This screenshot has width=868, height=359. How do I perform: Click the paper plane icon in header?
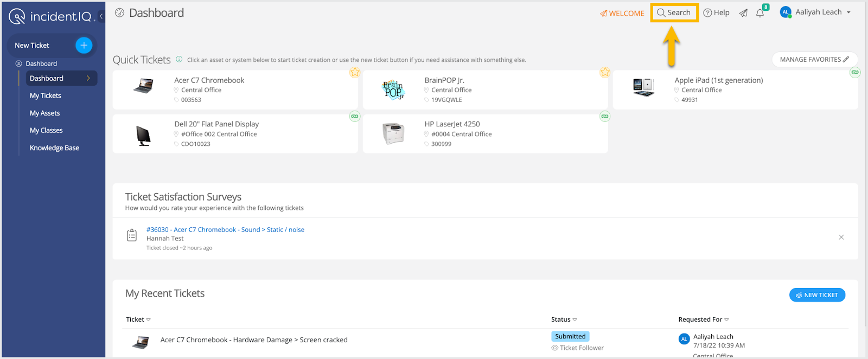tap(743, 13)
